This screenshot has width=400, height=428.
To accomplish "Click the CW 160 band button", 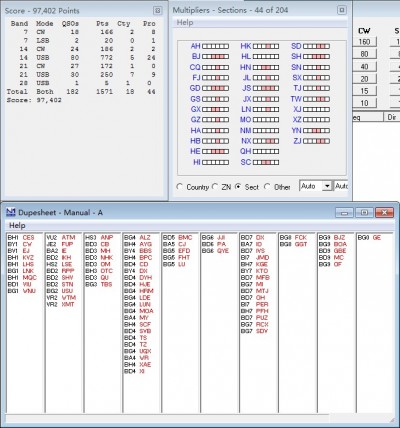I will click(x=364, y=42).
